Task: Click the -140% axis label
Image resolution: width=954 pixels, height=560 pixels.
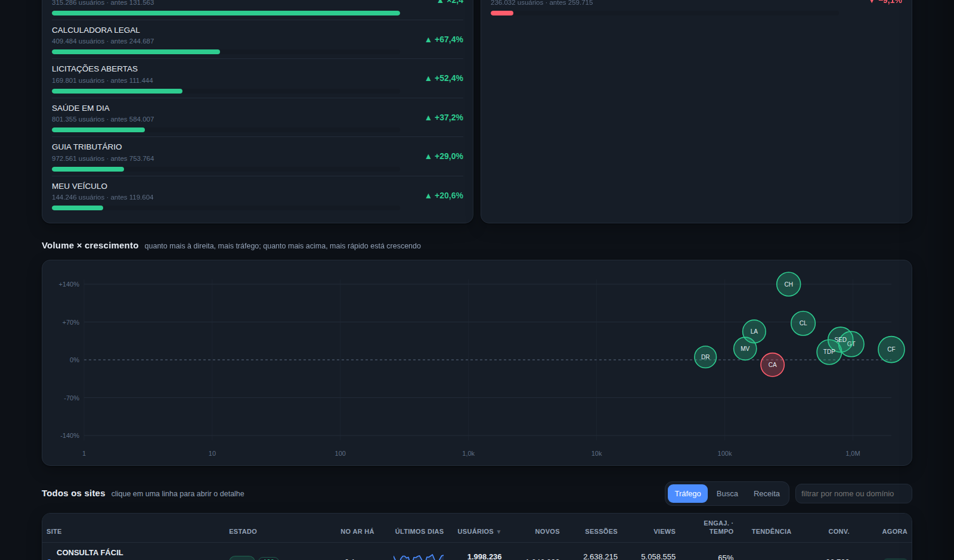Action: pyautogui.click(x=70, y=435)
